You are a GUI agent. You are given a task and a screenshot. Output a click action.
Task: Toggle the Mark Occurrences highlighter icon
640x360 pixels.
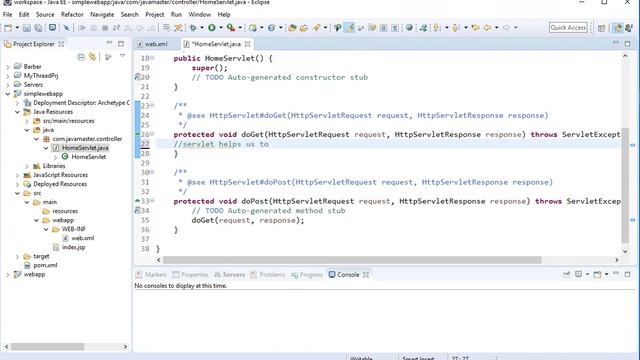click(349, 28)
